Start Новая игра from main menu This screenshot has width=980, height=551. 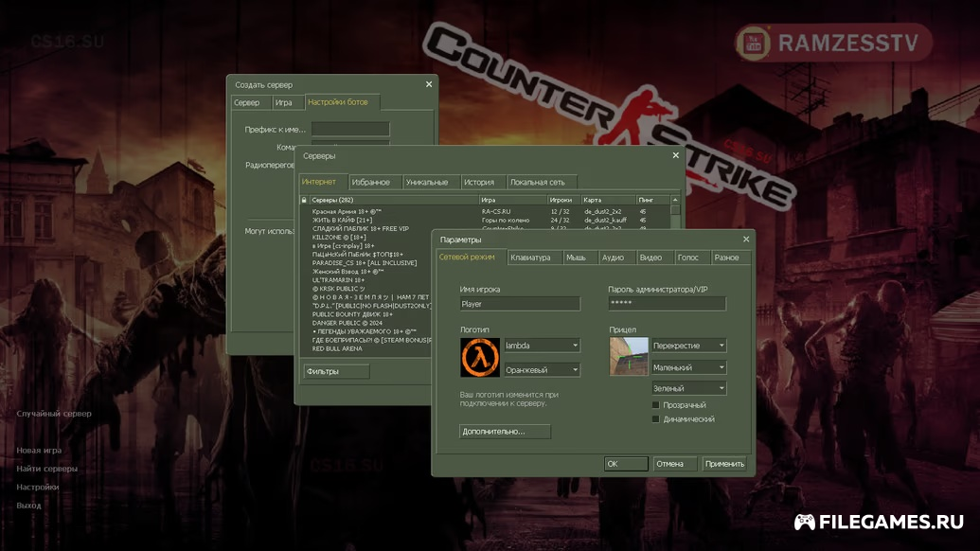coord(39,451)
